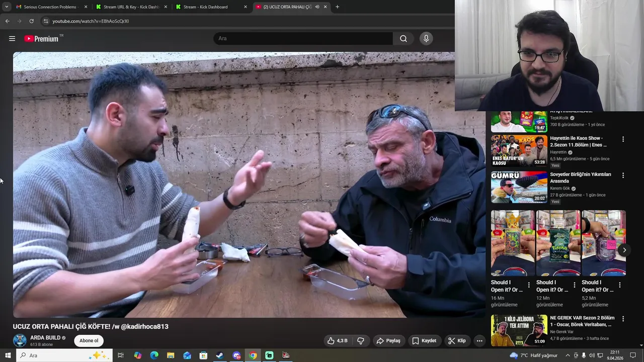Open ARDA BUILD channel name link
Viewport: 644px width, 362px height.
coord(45,338)
